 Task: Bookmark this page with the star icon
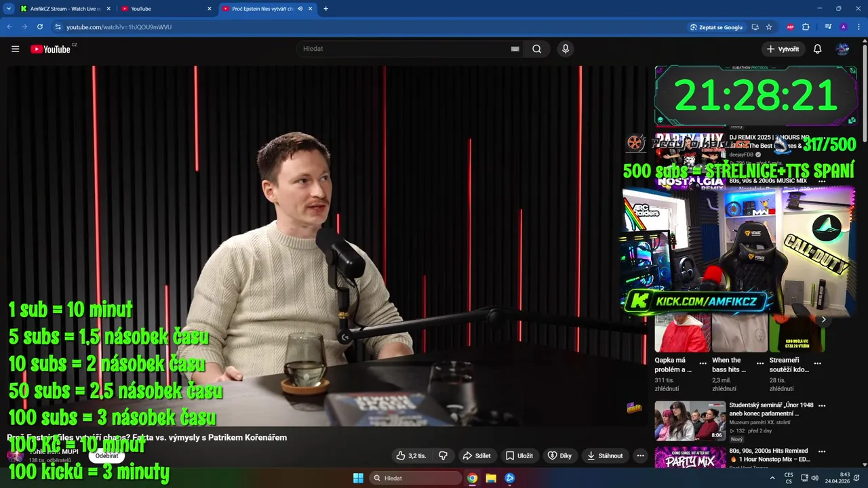click(769, 27)
